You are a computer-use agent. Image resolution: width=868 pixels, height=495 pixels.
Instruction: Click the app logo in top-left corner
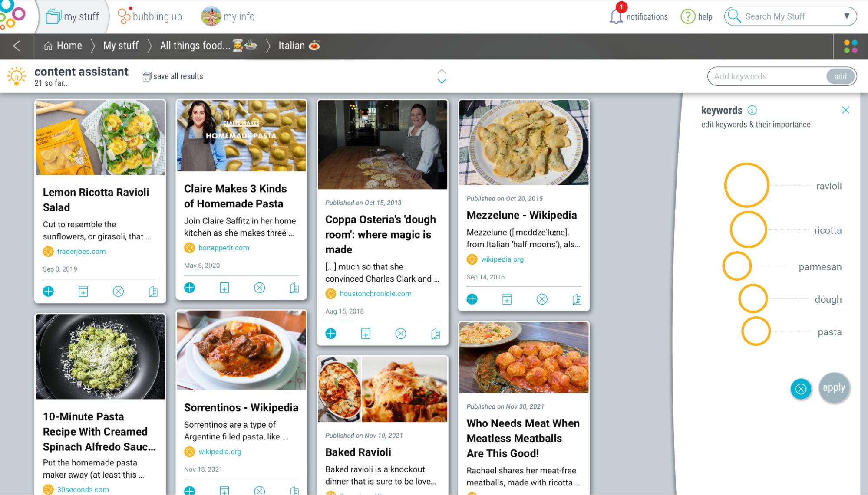[13, 16]
